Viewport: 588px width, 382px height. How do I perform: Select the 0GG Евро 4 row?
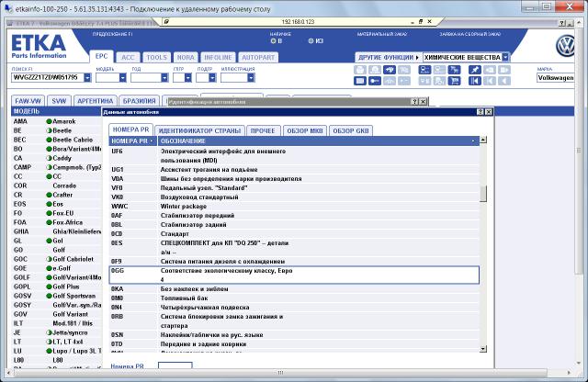pos(294,275)
